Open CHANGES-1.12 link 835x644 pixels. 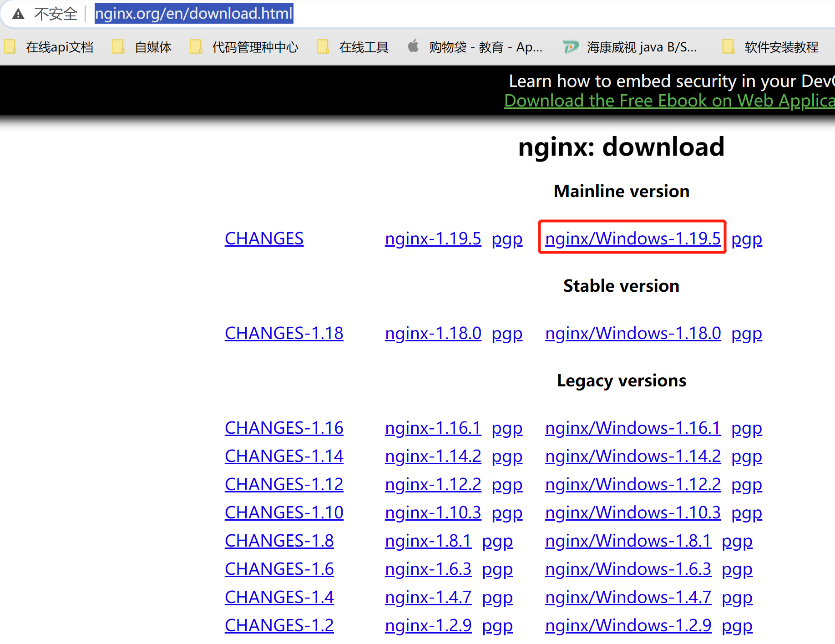point(284,485)
